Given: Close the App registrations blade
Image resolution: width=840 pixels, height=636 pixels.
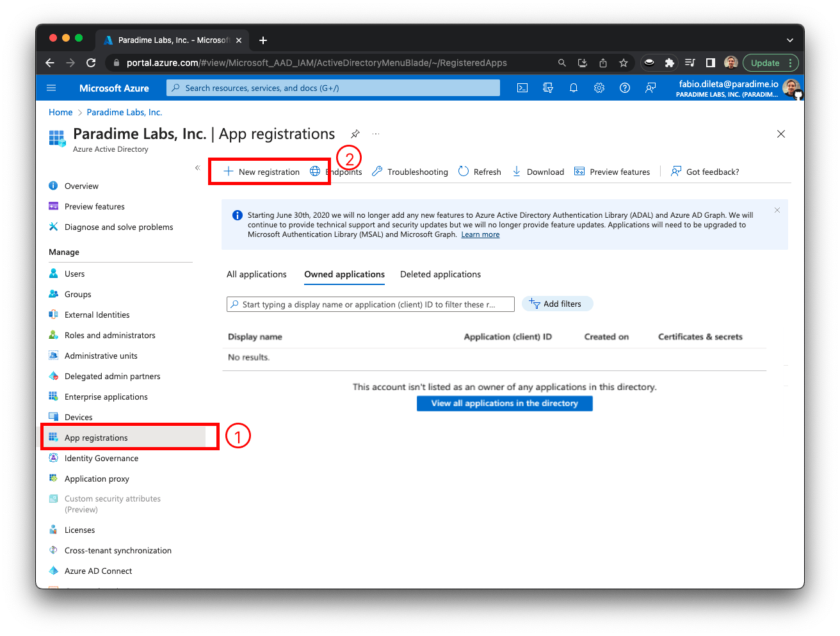Looking at the screenshot, I should pyautogui.click(x=781, y=134).
